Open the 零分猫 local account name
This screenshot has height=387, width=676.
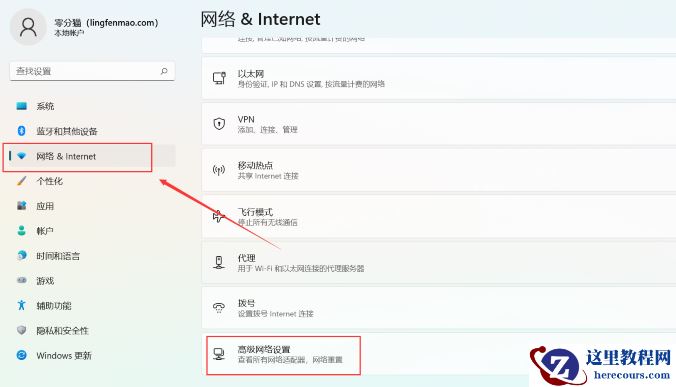point(106,22)
